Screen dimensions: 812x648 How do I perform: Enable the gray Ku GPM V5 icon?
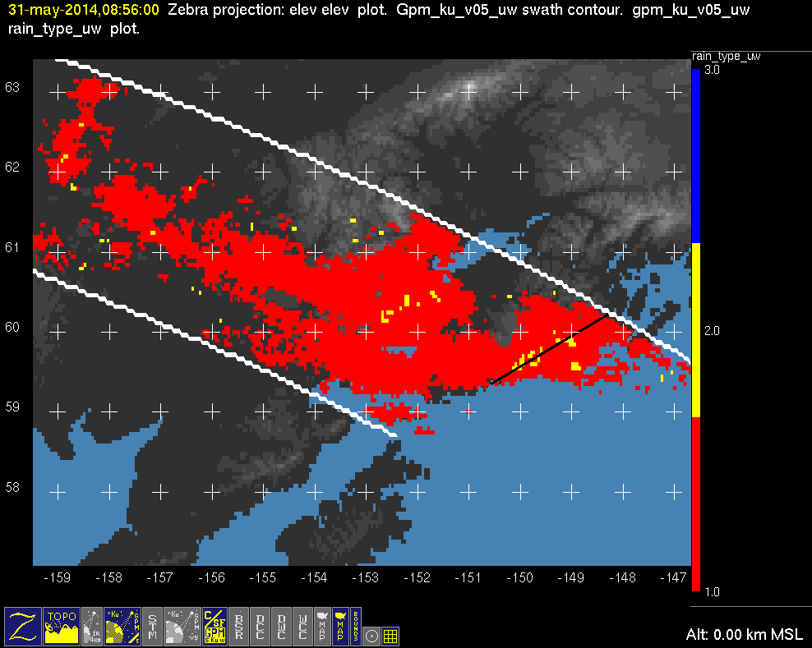[182, 625]
